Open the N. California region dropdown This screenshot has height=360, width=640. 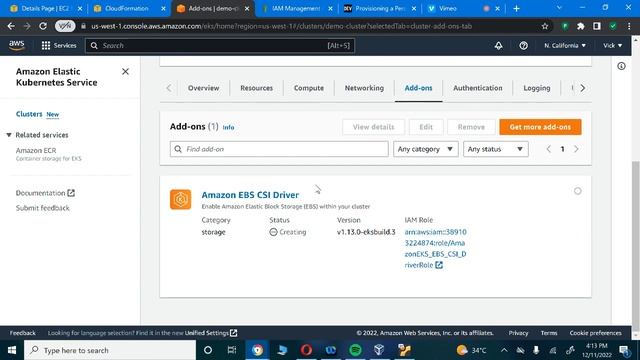(x=565, y=45)
